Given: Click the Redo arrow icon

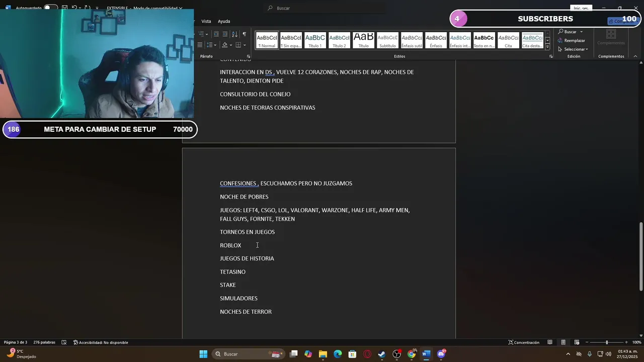Looking at the screenshot, I should coord(87,8).
